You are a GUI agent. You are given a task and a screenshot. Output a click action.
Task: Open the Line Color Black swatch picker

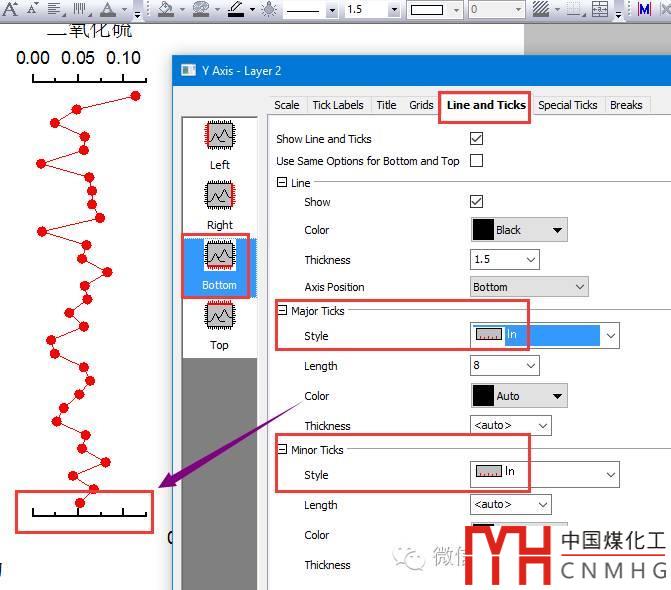(518, 230)
